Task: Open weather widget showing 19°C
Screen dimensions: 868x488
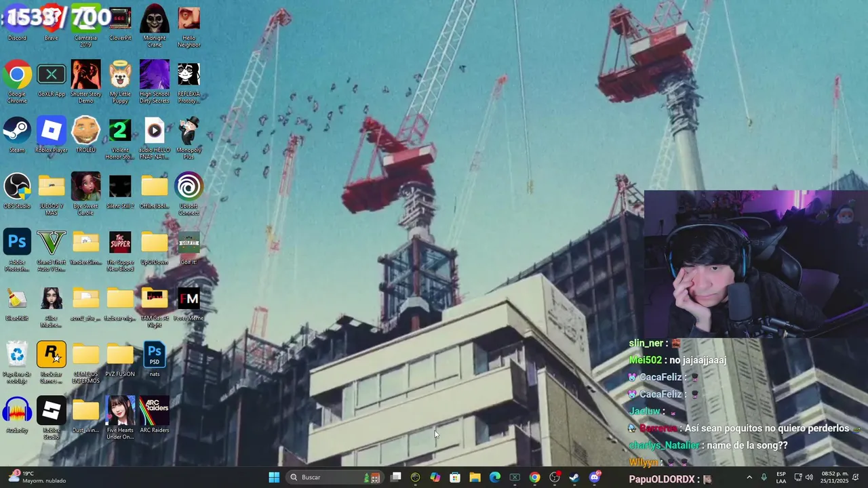Action: click(x=37, y=477)
